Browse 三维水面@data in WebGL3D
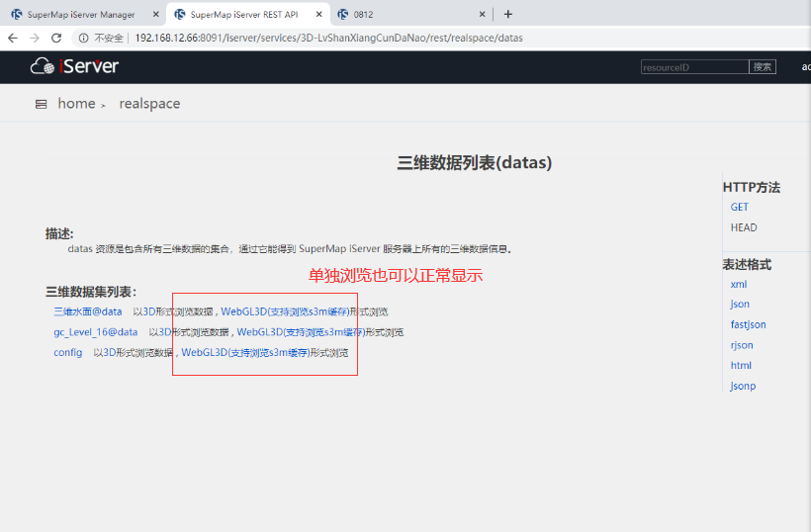Screen dimensions: 811x532 pyautogui.click(x=285, y=311)
